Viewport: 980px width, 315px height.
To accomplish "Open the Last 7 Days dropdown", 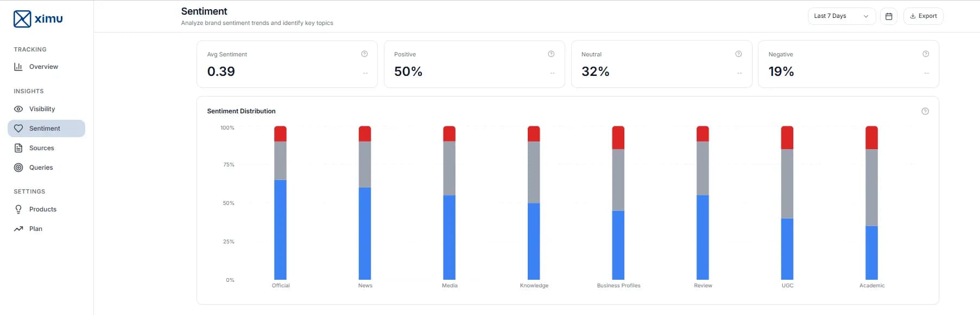I will click(840, 16).
